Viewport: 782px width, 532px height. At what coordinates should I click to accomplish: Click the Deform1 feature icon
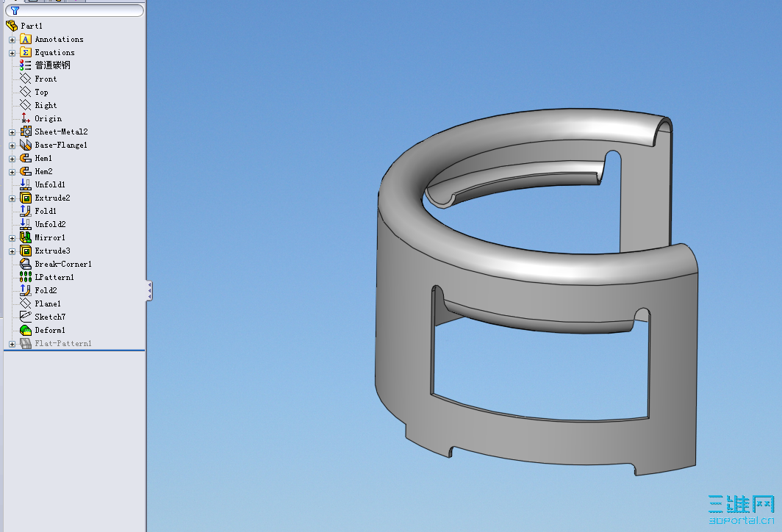(26, 330)
